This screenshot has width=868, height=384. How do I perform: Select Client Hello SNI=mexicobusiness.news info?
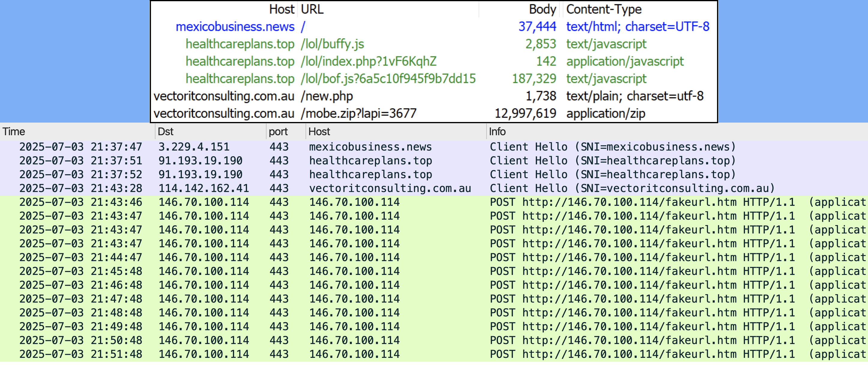pyautogui.click(x=612, y=147)
